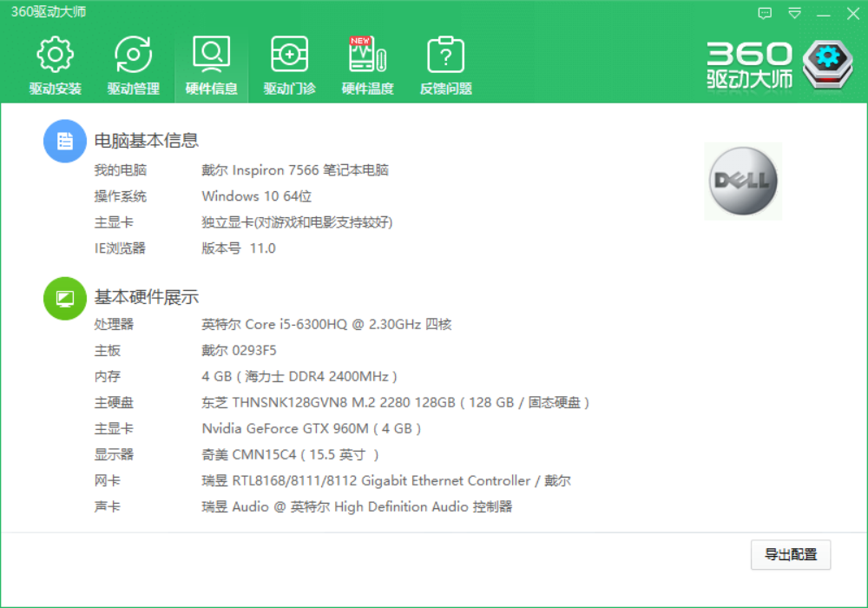Minimize the 360驱动大师 window

(824, 15)
